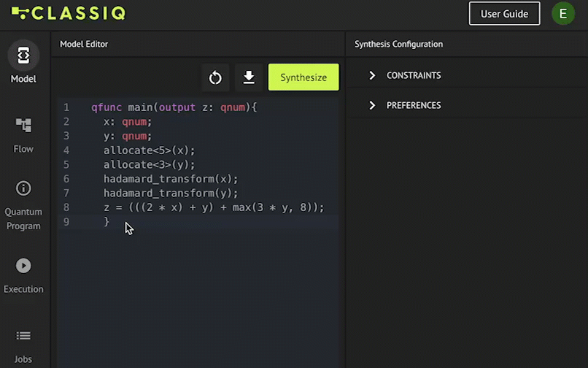Click code line 'hadamard_transform(x);'

(171, 179)
